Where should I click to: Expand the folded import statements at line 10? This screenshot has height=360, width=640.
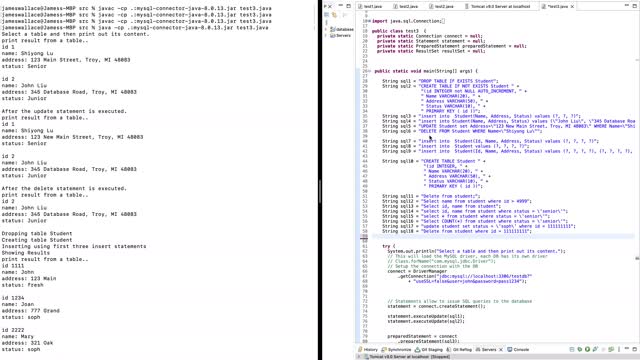369,21
